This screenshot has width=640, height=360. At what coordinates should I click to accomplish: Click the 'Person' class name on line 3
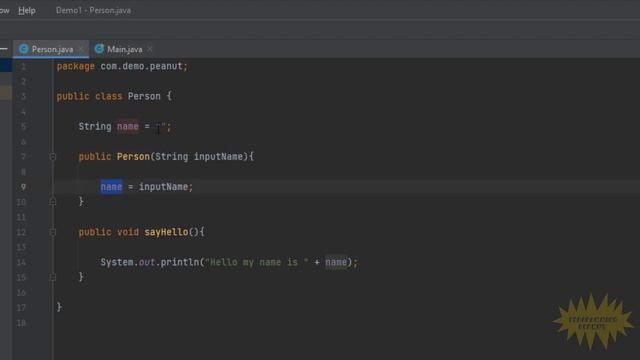144,96
